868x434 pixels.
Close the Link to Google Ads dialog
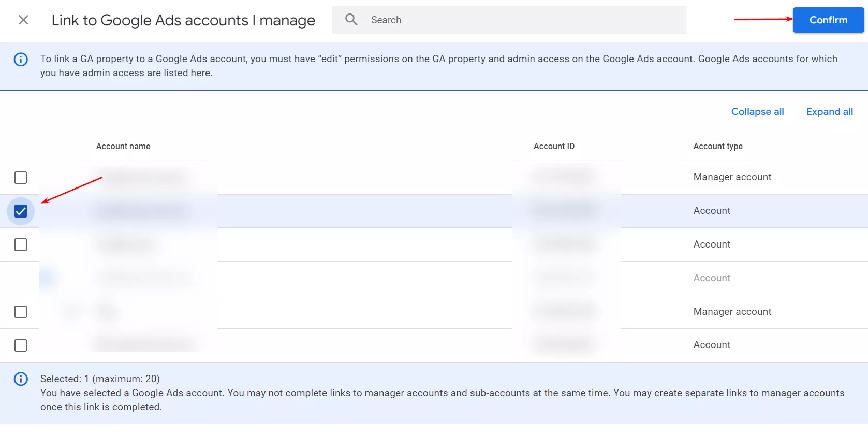tap(23, 20)
